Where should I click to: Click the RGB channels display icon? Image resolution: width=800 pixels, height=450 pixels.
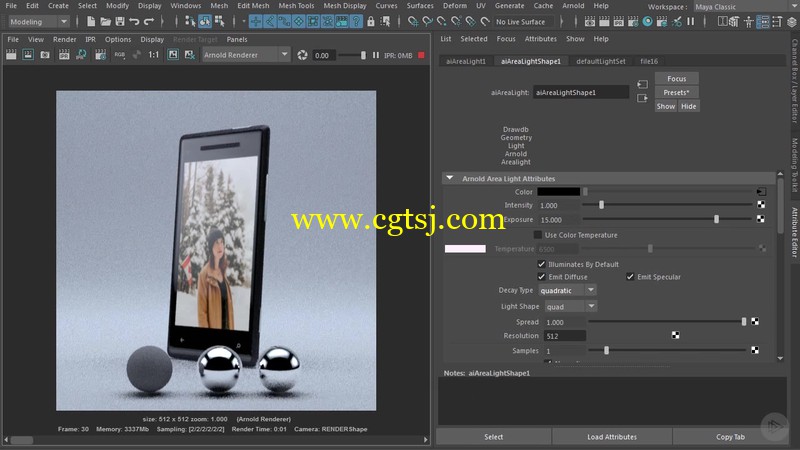[119, 55]
